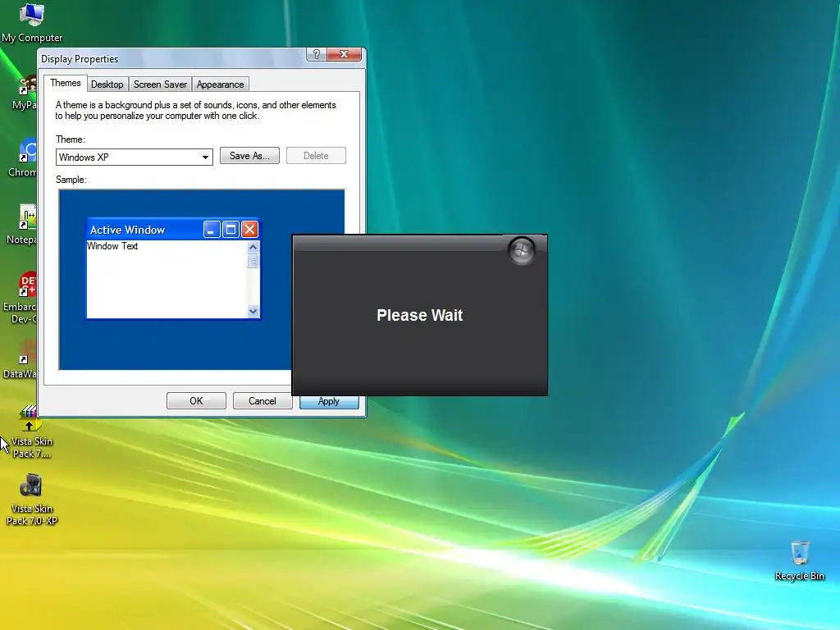840x630 pixels.
Task: Click the Display Properties title bar
Action: (171, 58)
